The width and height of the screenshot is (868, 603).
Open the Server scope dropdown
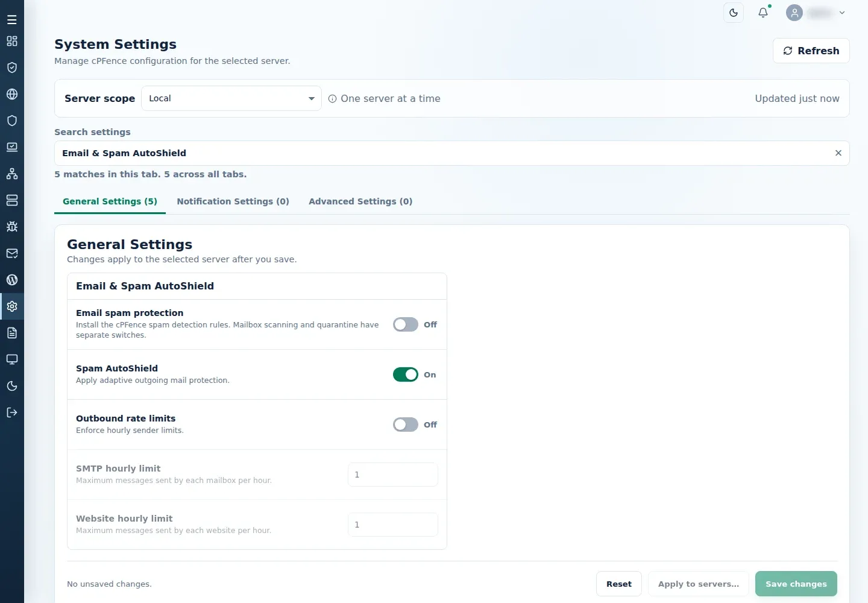[x=231, y=98]
